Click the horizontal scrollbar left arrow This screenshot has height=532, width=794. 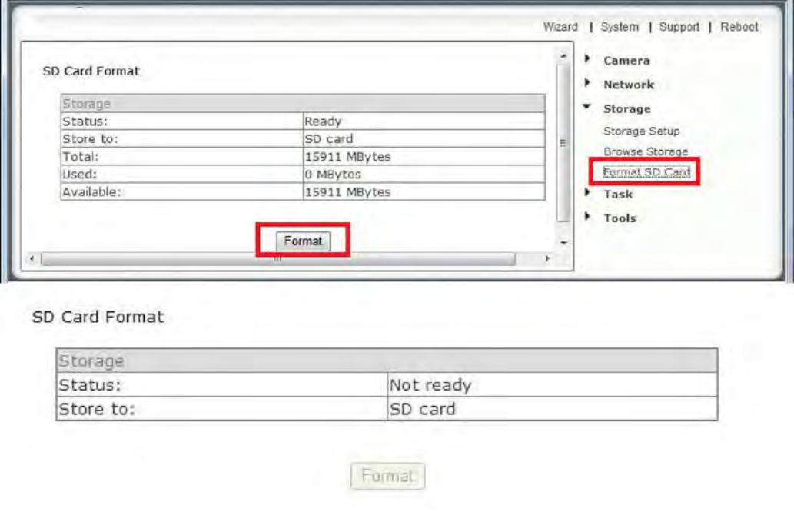(x=32, y=259)
